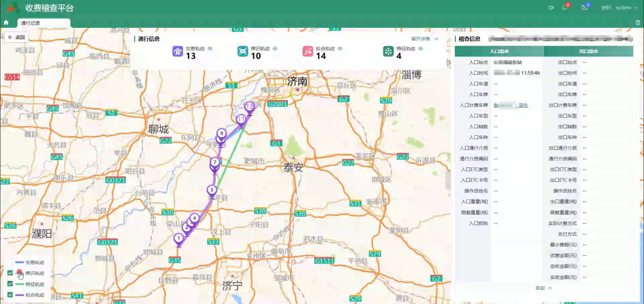Viewport: 644px width, 304px height.
Task: Uncheck the 特征轨迹 legend checkbox
Action: [x=10, y=284]
